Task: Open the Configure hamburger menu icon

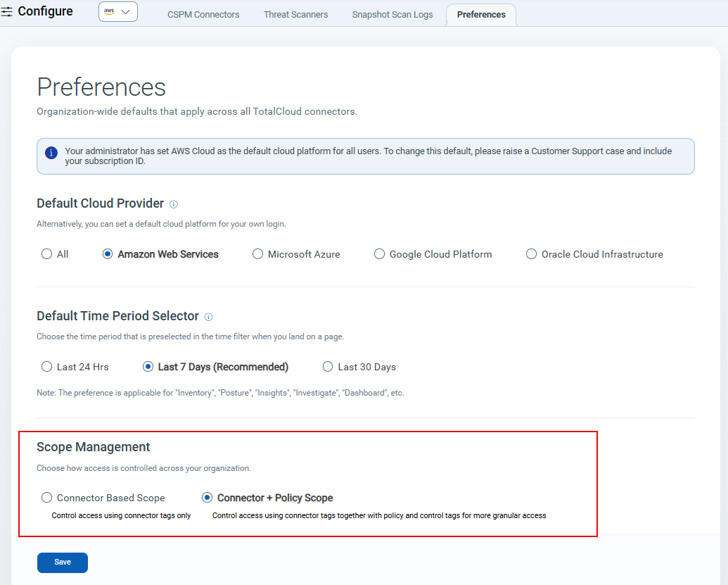Action: click(x=6, y=12)
